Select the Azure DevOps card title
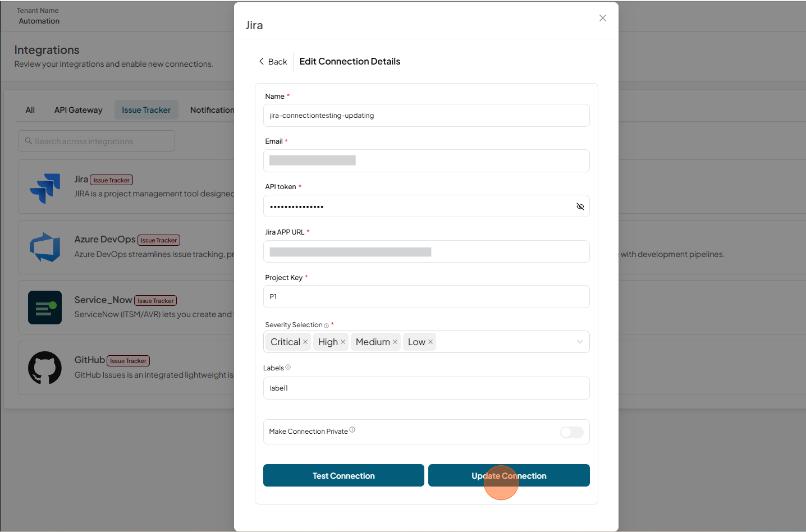The image size is (806, 532). point(105,240)
